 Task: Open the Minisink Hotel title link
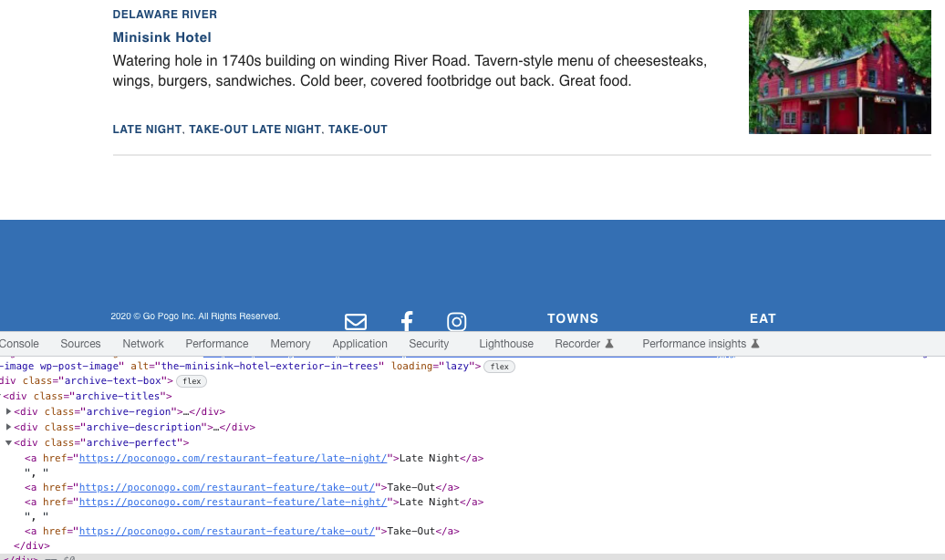pyautogui.click(x=162, y=37)
